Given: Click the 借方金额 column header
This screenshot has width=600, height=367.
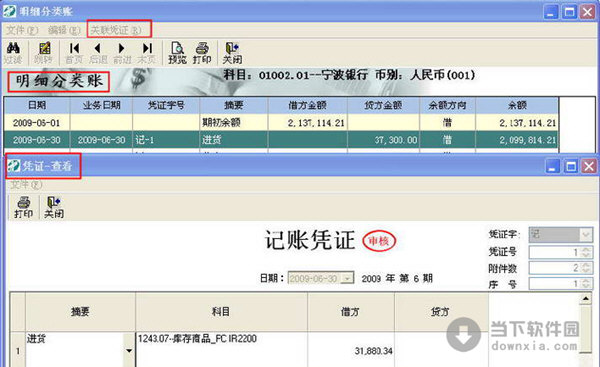Looking at the screenshot, I should (x=308, y=105).
